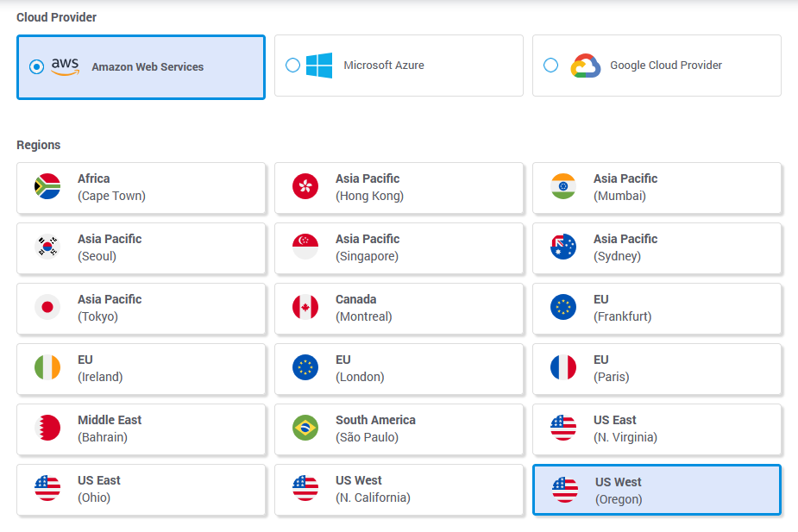Choose the Asia Pacific (Seoul) region
Viewport: 798px width, 532px height.
pyautogui.click(x=141, y=247)
